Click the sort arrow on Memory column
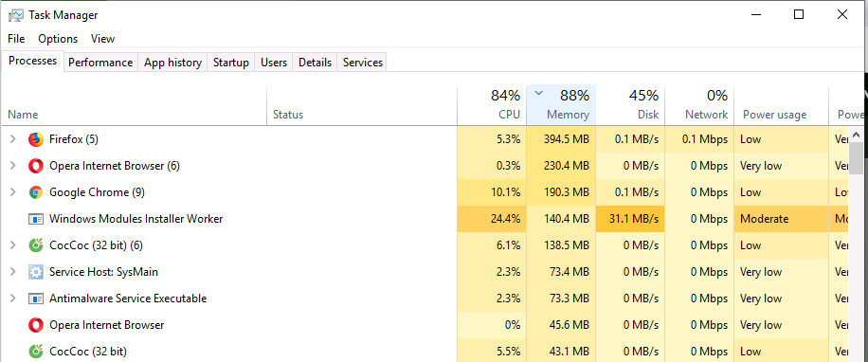The image size is (868, 362). click(538, 94)
